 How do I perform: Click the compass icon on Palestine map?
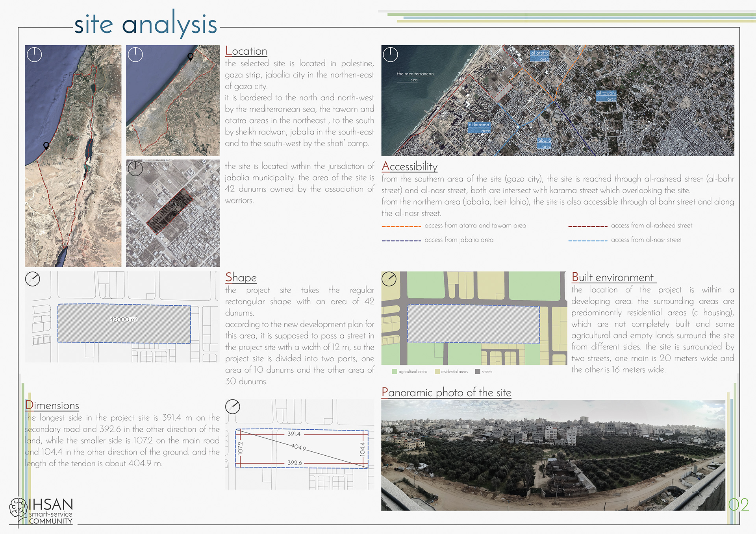(x=34, y=54)
